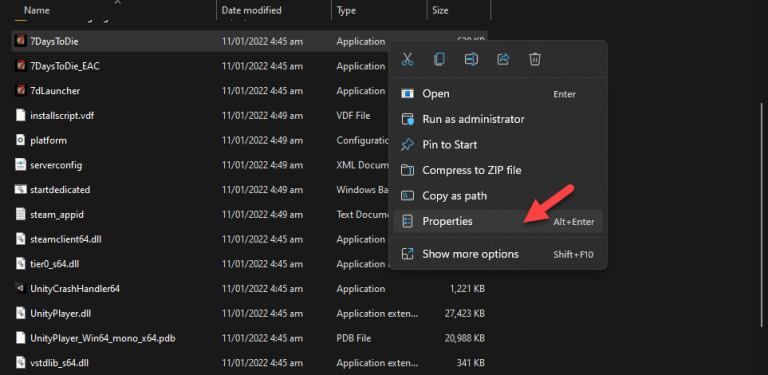The image size is (768, 375).
Task: Click the serverconfig XML file icon
Action: [21, 165]
